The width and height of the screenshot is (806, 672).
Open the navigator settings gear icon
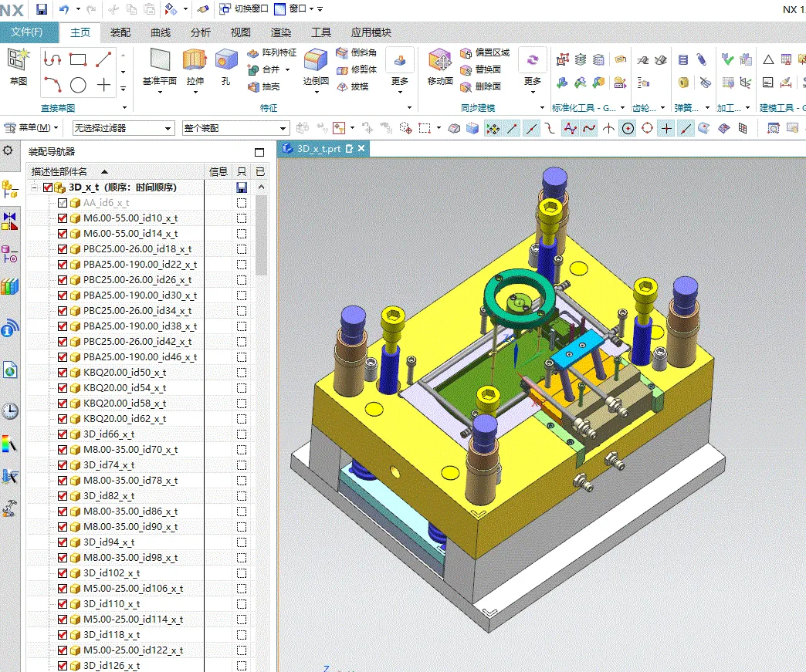coord(8,150)
